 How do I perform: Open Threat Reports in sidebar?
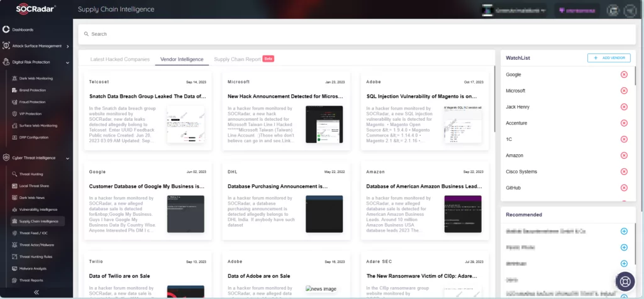click(x=31, y=281)
